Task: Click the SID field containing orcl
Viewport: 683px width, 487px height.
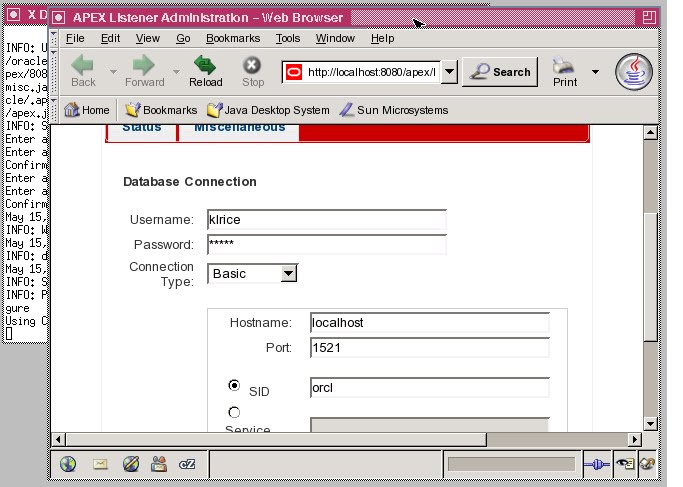Action: point(429,387)
